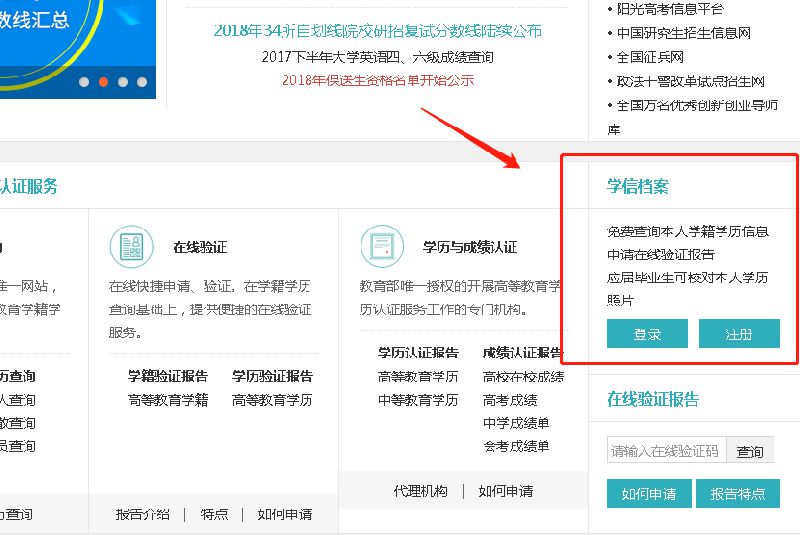
Task: Click the 学历与成绩认证 certificate icon
Action: tap(382, 247)
